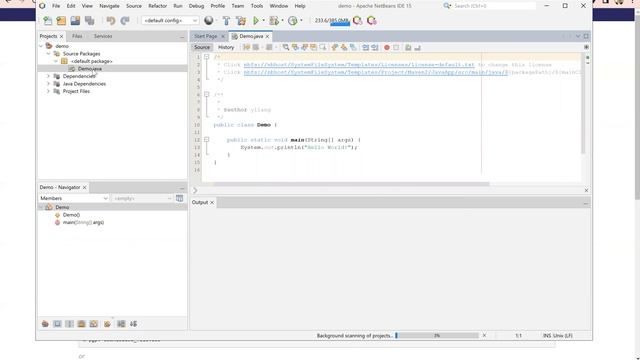640x360 pixels.
Task: Open the Refactor menu
Action: 158,6
